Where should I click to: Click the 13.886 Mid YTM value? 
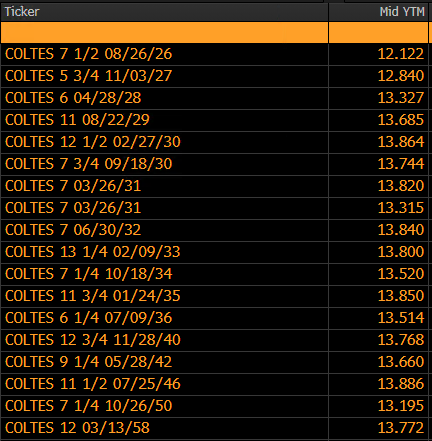[x=401, y=384]
